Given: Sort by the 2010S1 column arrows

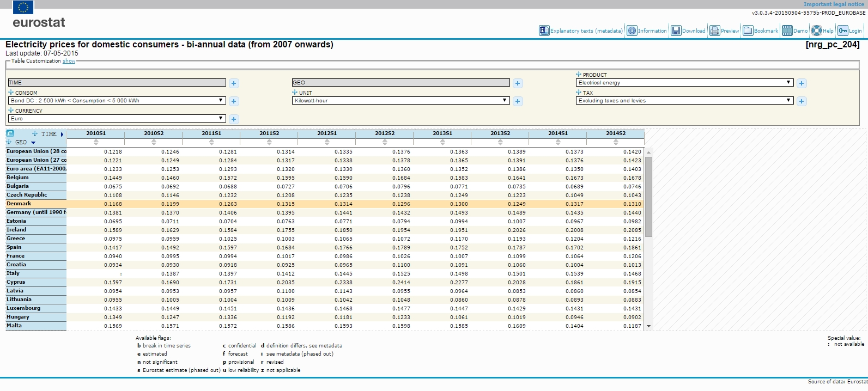Looking at the screenshot, I should tap(96, 142).
